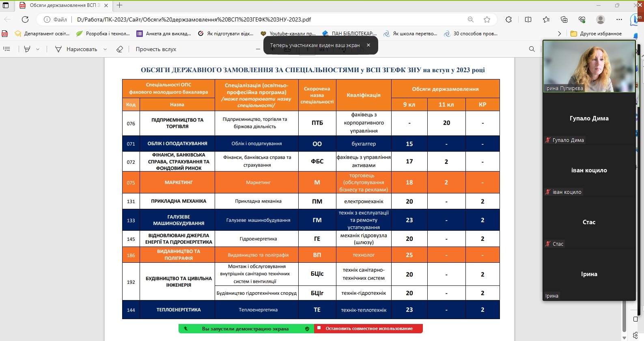Expand Нарисовать pen options dropdown
This screenshot has height=341, width=644.
click(x=105, y=49)
